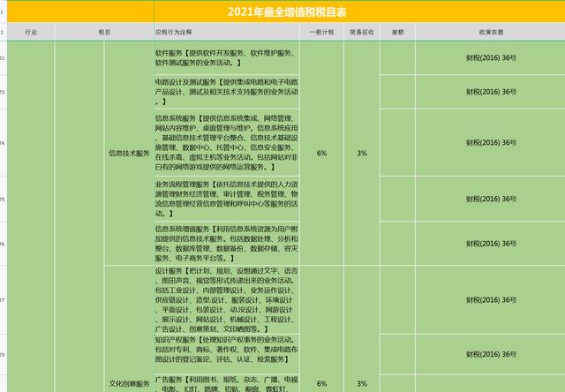
Task: Click row header number 2
Action: [3, 32]
